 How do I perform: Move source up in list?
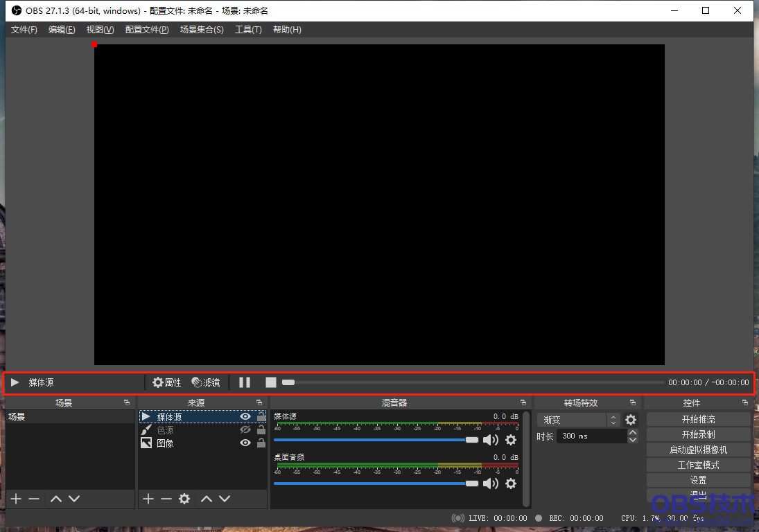tap(207, 499)
